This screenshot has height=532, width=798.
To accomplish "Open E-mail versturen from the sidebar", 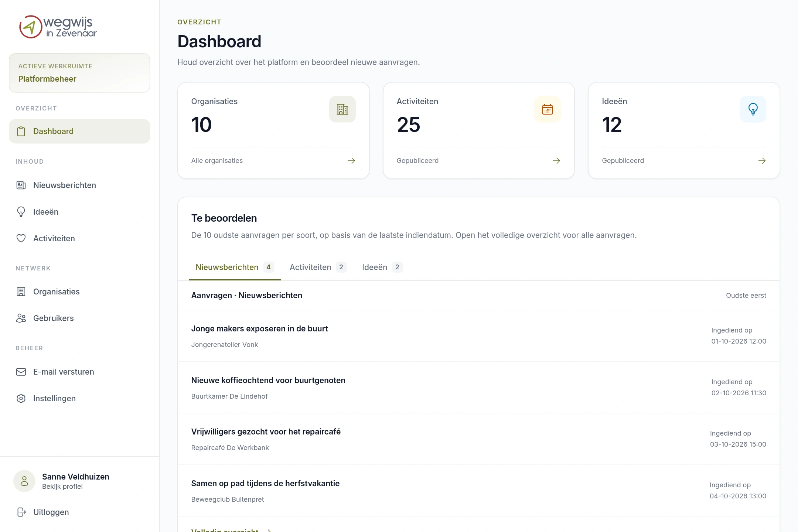I will (x=79, y=372).
